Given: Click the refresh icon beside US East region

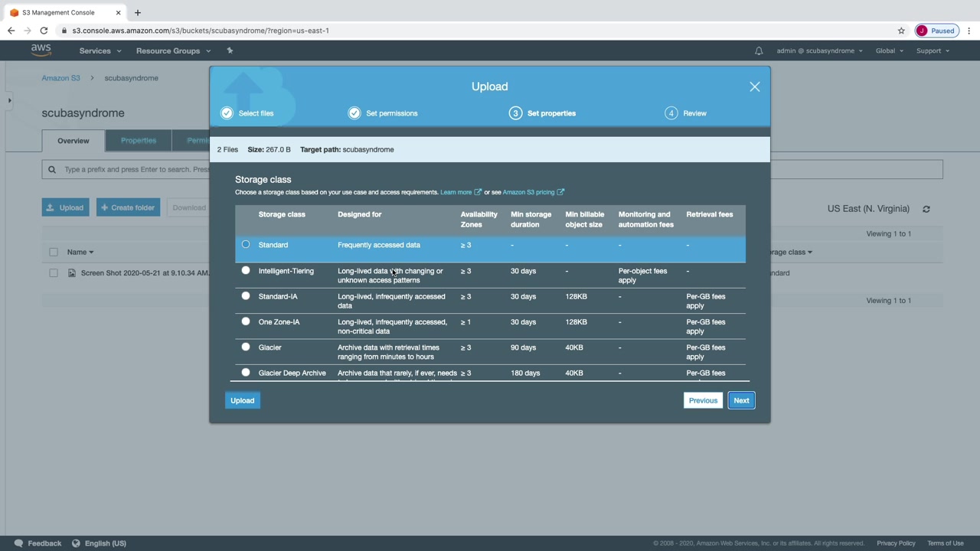Looking at the screenshot, I should pyautogui.click(x=926, y=209).
